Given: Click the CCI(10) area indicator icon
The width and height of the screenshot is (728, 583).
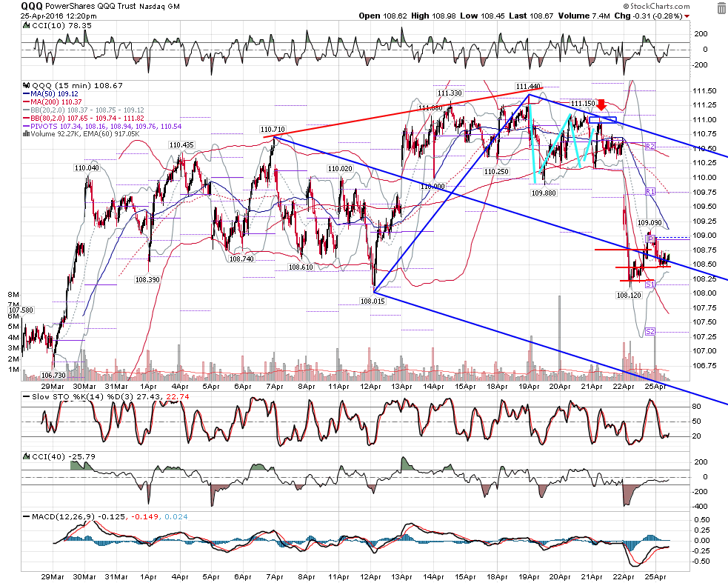Looking at the screenshot, I should pos(27,26).
